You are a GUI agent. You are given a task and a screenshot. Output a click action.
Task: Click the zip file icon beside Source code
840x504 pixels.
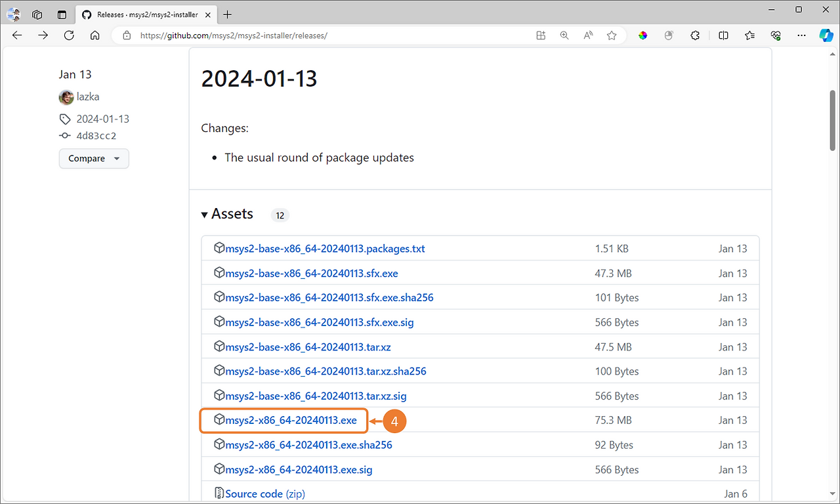[x=220, y=493]
